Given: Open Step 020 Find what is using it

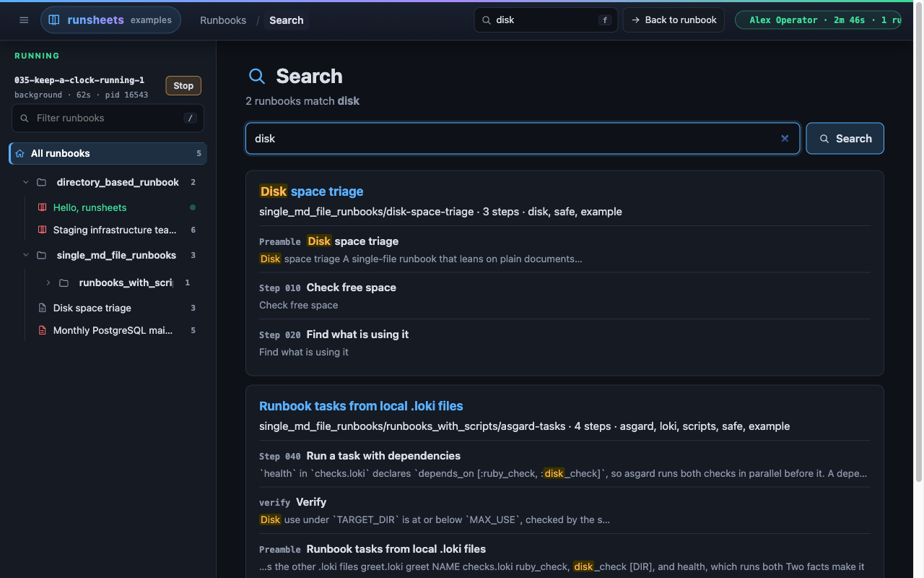Looking at the screenshot, I should click(x=565, y=342).
